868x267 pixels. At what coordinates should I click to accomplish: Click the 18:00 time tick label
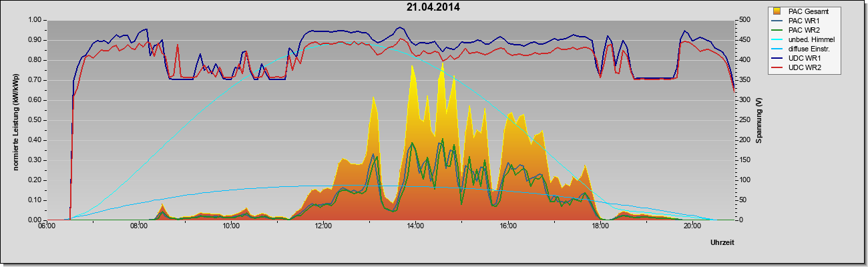(x=600, y=227)
